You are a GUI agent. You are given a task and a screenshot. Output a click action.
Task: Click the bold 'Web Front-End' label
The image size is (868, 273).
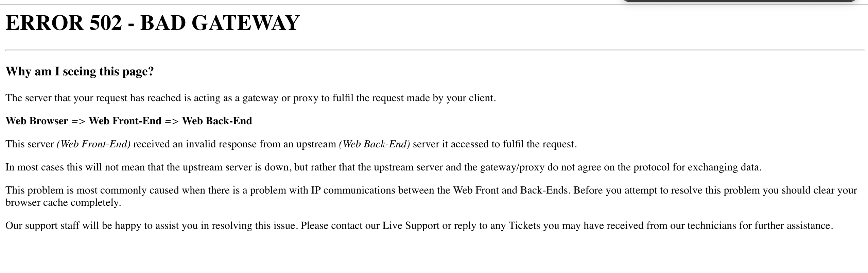125,121
